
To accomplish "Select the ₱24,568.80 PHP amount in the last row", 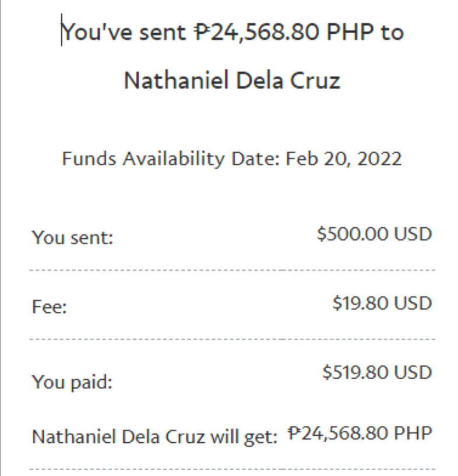I will tap(361, 433).
